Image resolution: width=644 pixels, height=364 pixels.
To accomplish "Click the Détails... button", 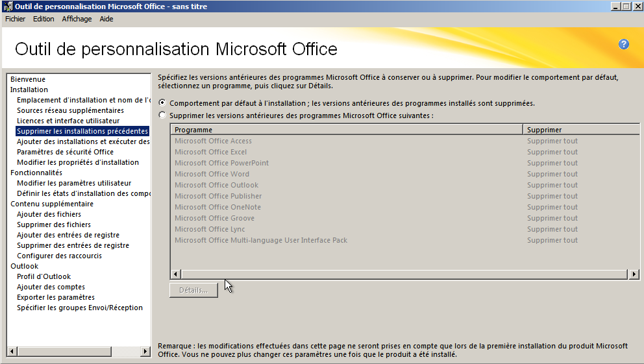I will pyautogui.click(x=193, y=290).
